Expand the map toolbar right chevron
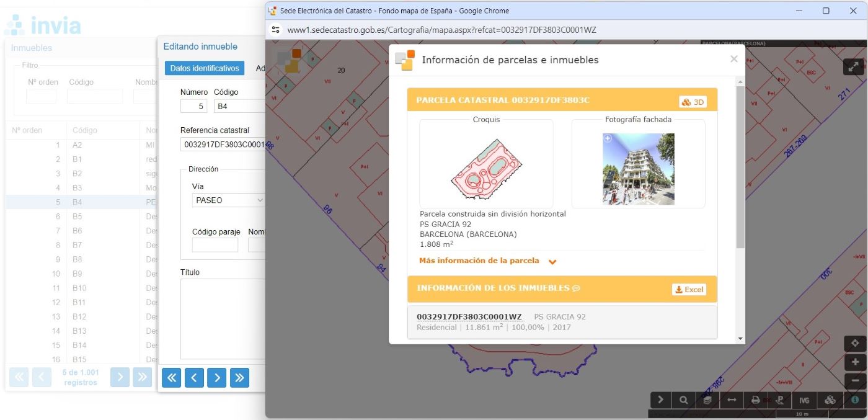 pyautogui.click(x=661, y=400)
